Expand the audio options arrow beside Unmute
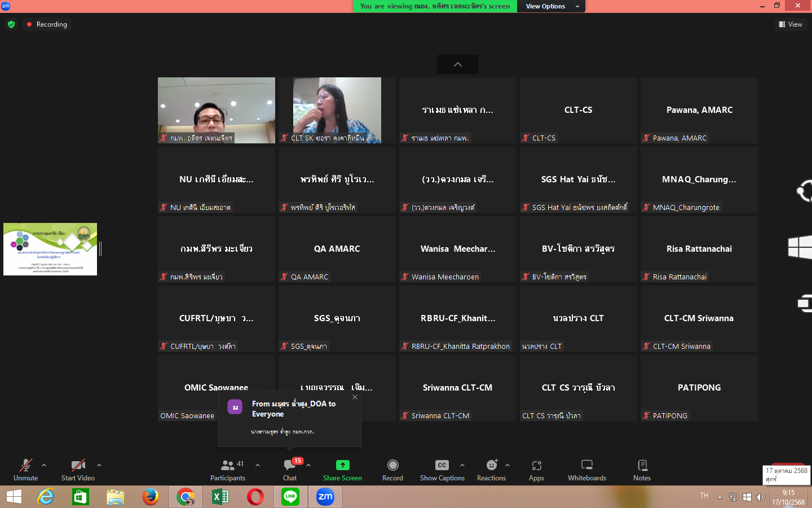This screenshot has width=812, height=508. coord(44,465)
